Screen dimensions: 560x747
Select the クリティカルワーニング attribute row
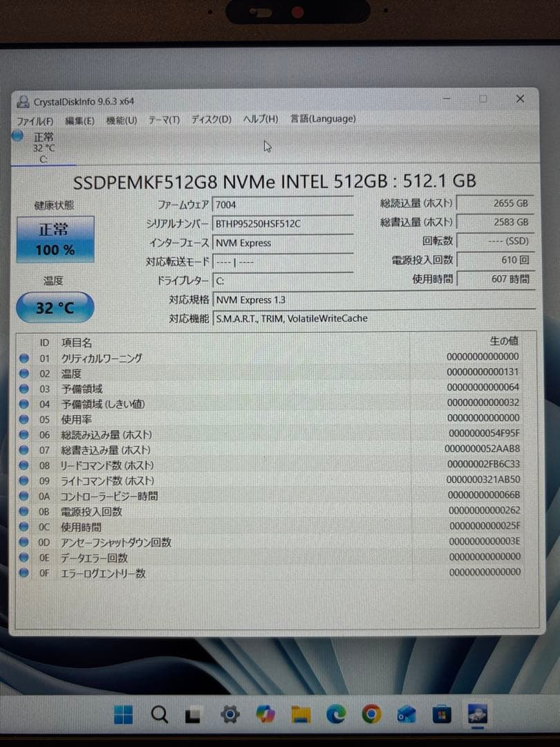point(270,358)
